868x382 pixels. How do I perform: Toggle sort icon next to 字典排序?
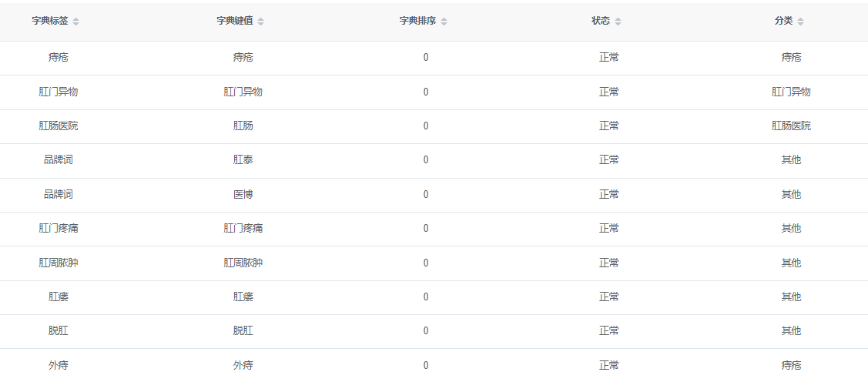pos(444,22)
